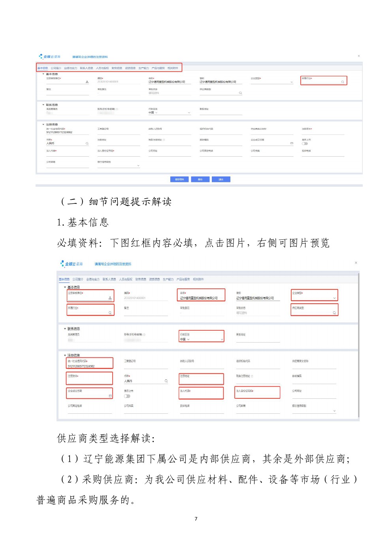This screenshot has width=392, height=555.
Task: Click close X of lower form screenshot
Action: [356, 263]
